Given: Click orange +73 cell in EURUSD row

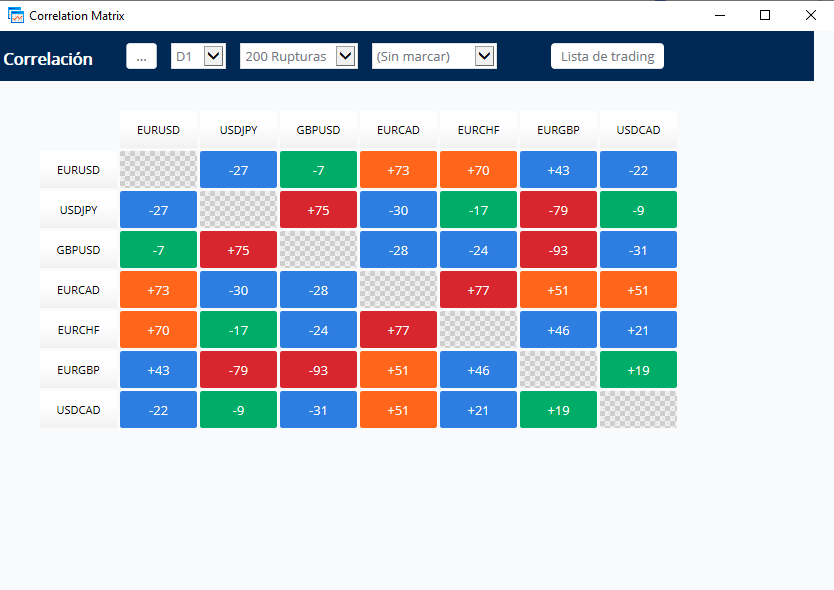Looking at the screenshot, I should point(398,170).
